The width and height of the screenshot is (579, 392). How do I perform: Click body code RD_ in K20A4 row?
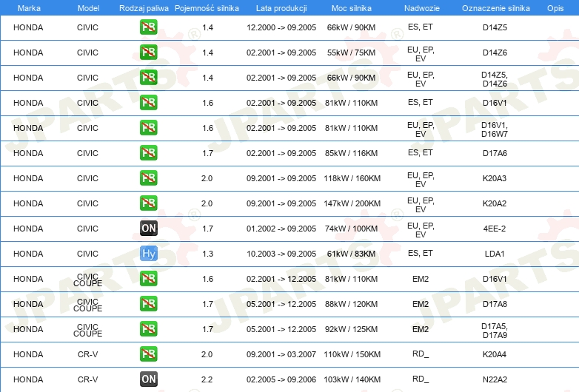click(x=421, y=354)
